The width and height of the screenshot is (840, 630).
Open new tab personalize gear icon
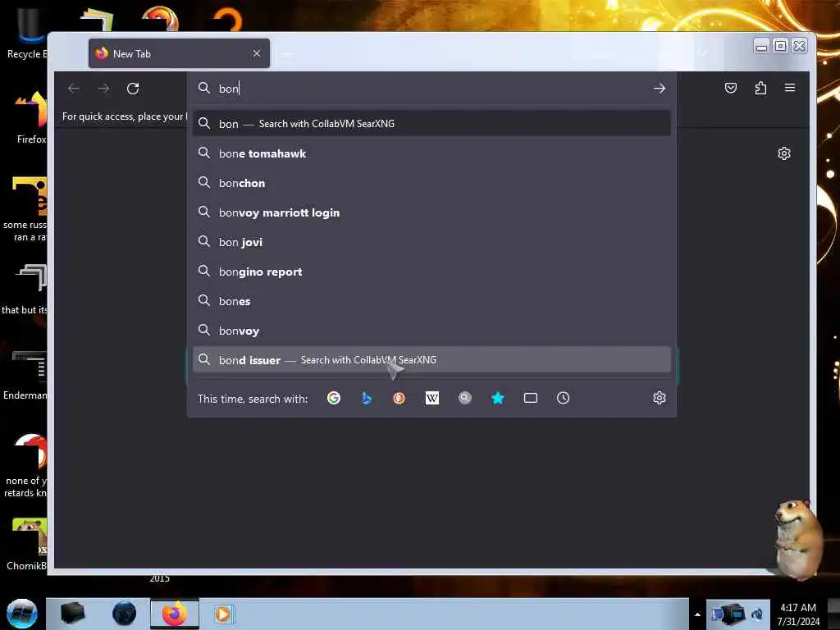[x=783, y=153]
